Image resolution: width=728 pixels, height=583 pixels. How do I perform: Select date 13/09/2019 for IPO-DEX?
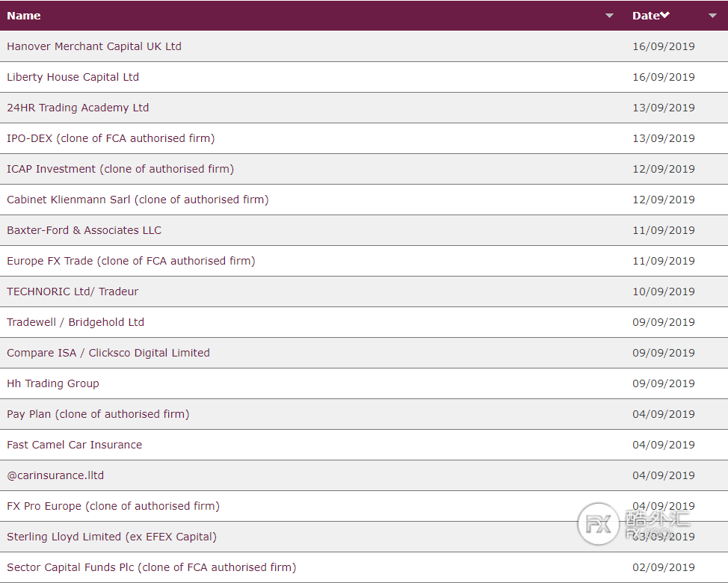[x=664, y=138]
